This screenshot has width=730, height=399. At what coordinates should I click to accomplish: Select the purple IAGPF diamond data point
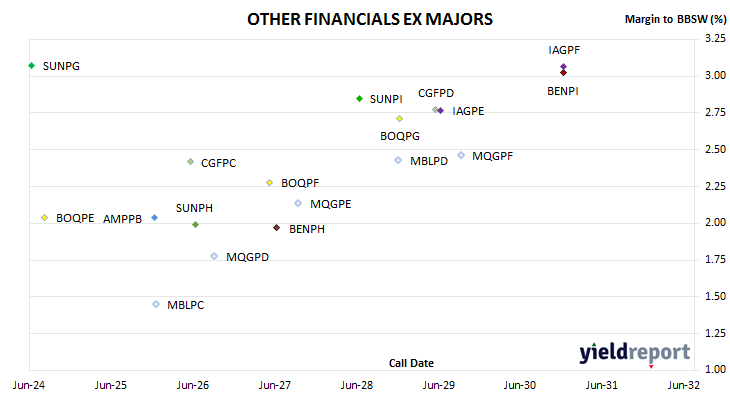coord(563,67)
